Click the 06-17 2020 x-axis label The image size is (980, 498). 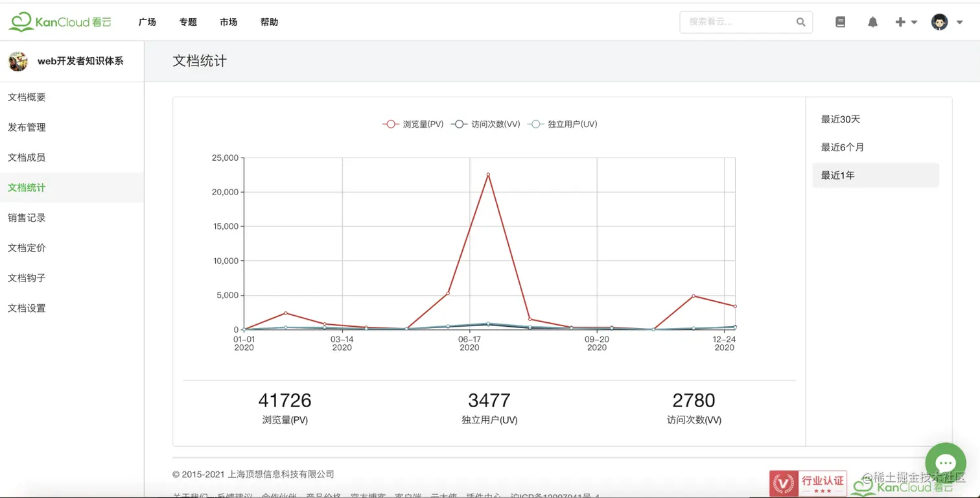[469, 343]
